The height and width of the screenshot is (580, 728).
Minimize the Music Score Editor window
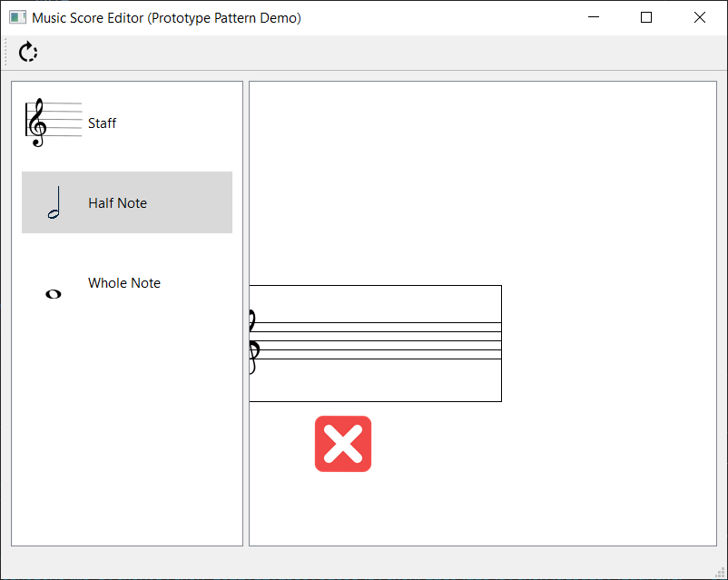coord(594,17)
